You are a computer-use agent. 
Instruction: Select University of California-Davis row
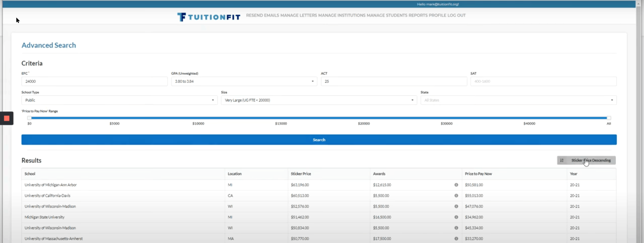click(319, 196)
